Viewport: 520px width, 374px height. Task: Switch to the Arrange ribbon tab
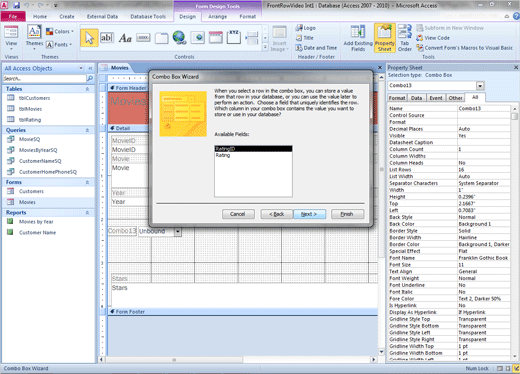coord(217,17)
